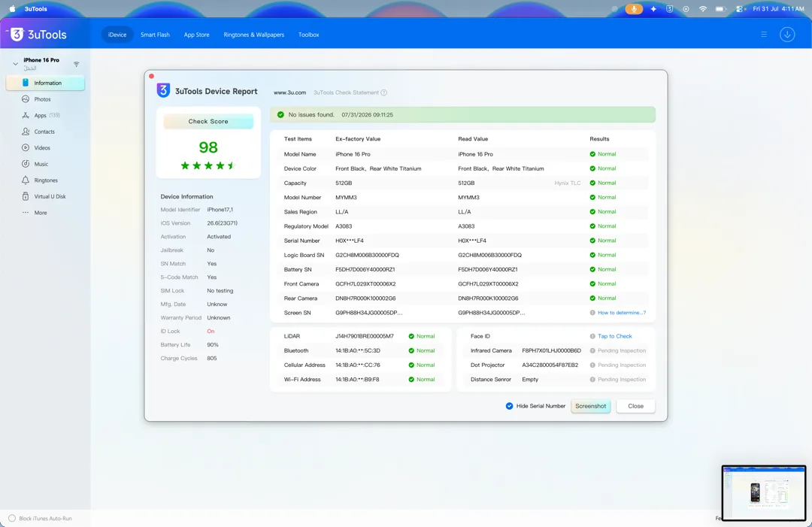Switch to the iDevice tab
Screen dimensions: 812x527
coord(117,35)
